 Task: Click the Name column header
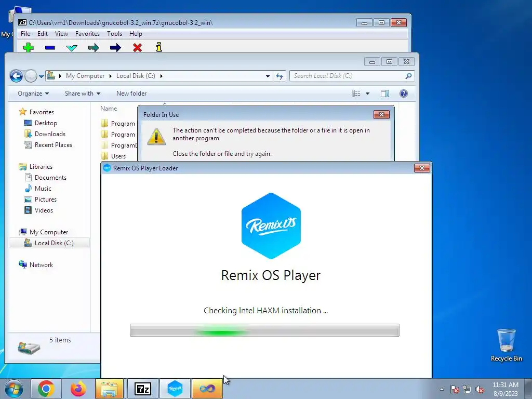pyautogui.click(x=109, y=109)
